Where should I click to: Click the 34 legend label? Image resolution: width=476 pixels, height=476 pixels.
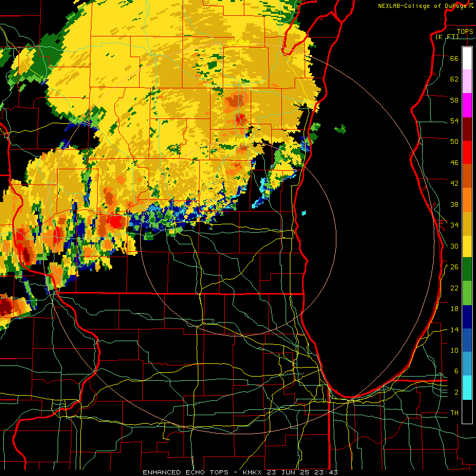(x=454, y=225)
